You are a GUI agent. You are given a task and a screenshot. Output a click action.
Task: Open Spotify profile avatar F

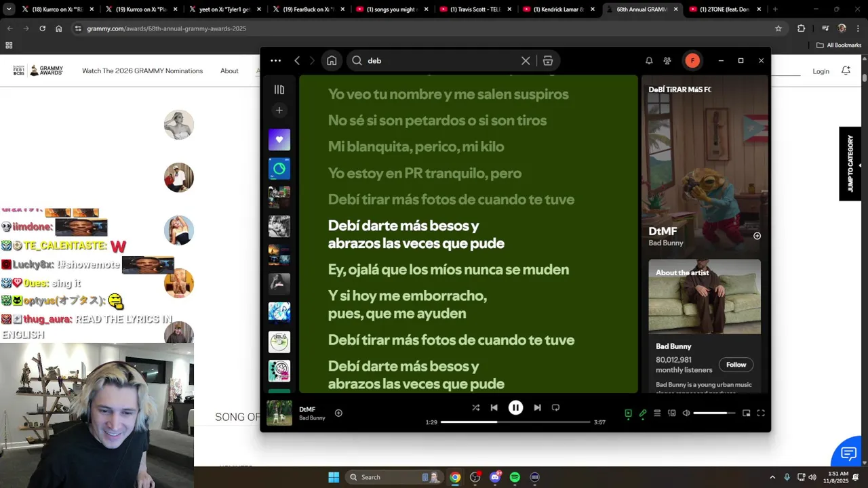692,60
